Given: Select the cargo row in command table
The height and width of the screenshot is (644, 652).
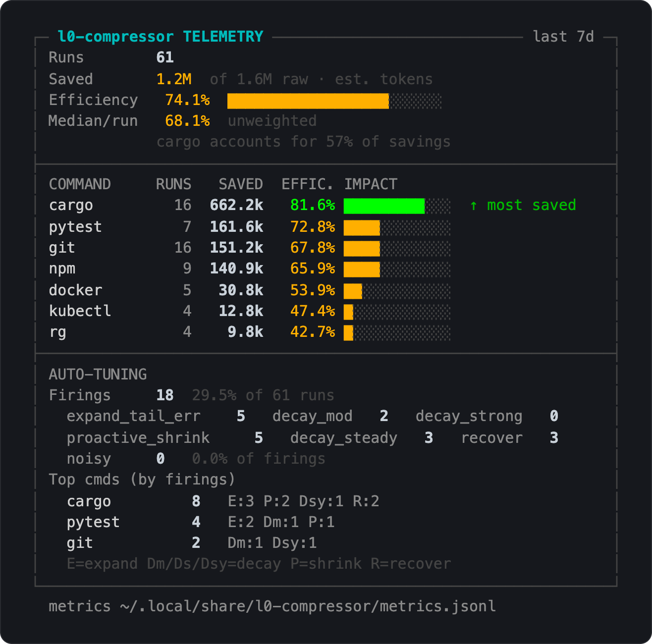Looking at the screenshot, I should [312, 205].
